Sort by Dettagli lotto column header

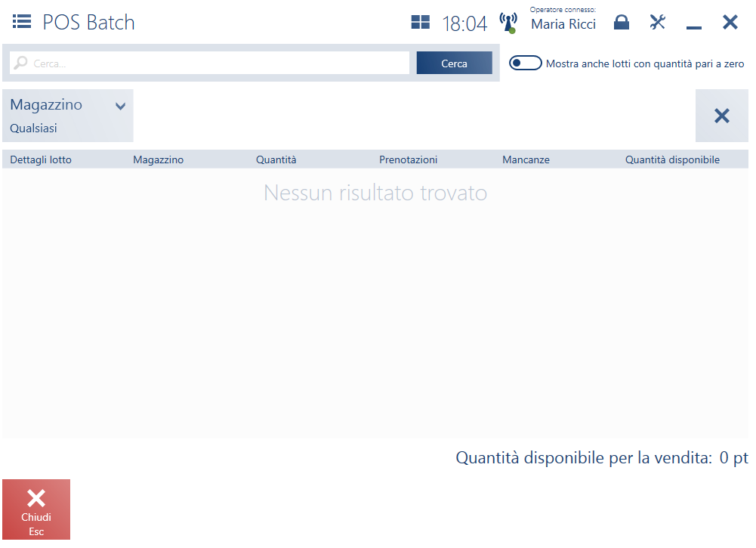[x=41, y=159]
